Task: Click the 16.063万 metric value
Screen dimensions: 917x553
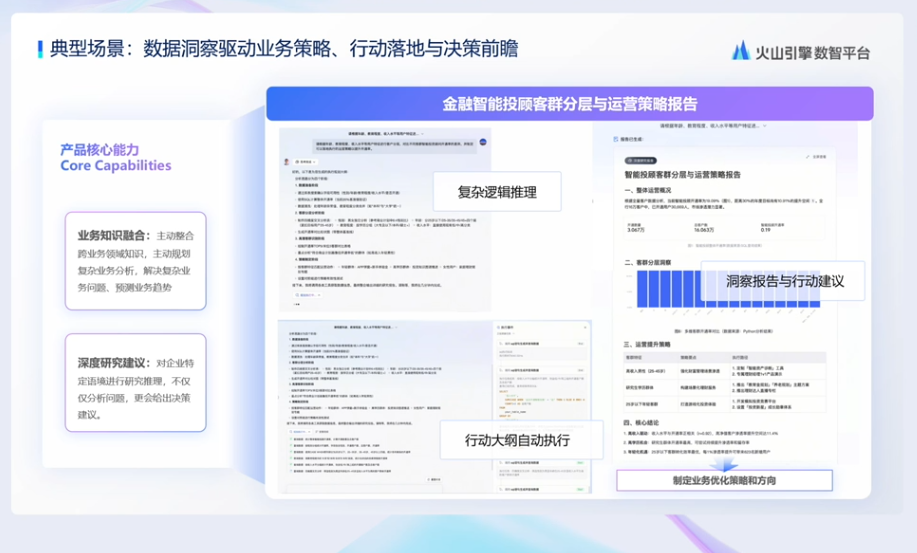Action: coord(705,230)
